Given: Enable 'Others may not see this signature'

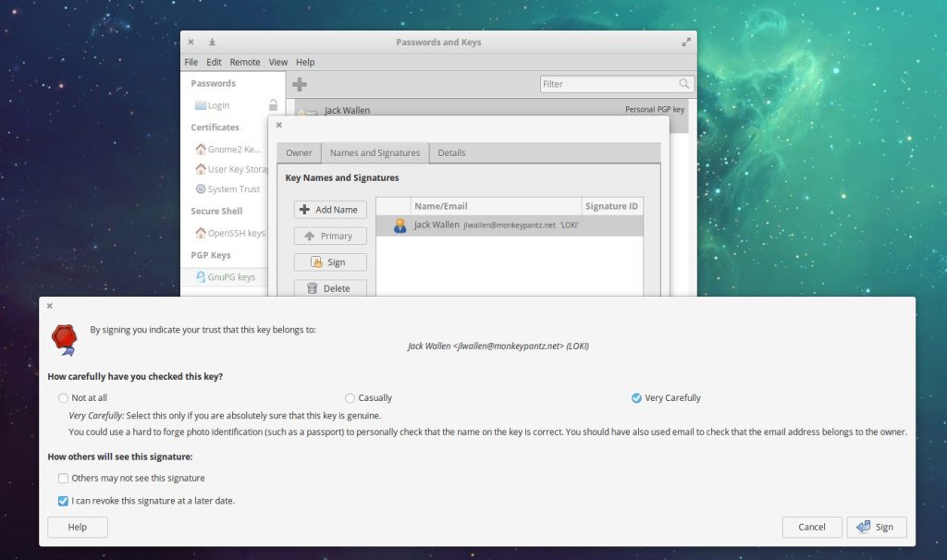Looking at the screenshot, I should click(63, 479).
